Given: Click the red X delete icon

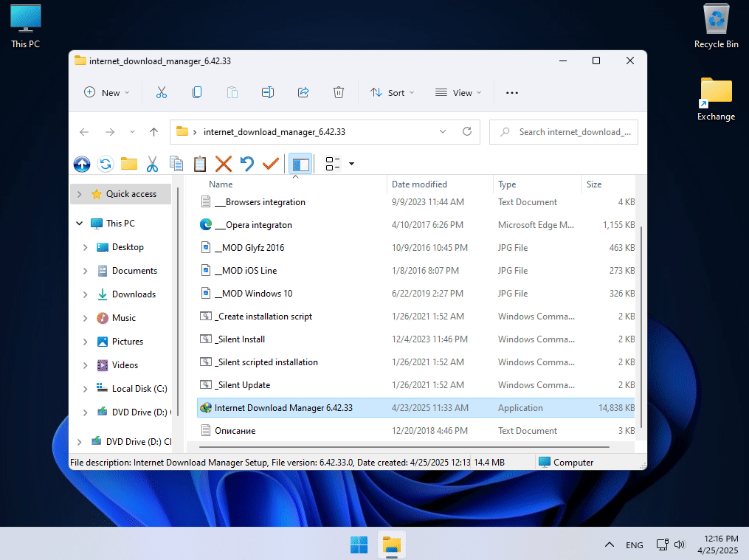Looking at the screenshot, I should coord(223,165).
